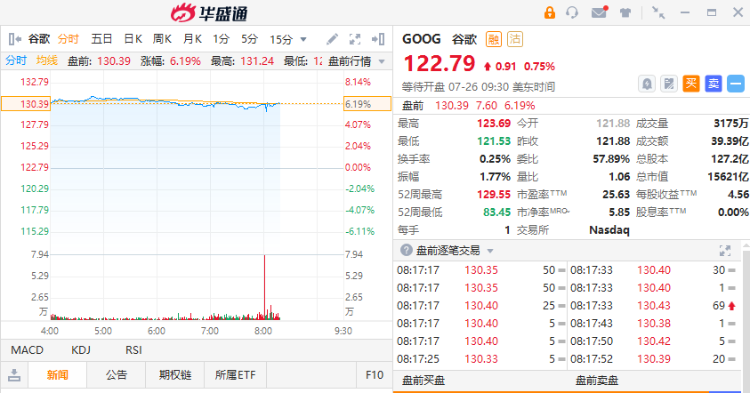Set a price alert bell
The height and width of the screenshot is (393, 750).
(647, 84)
